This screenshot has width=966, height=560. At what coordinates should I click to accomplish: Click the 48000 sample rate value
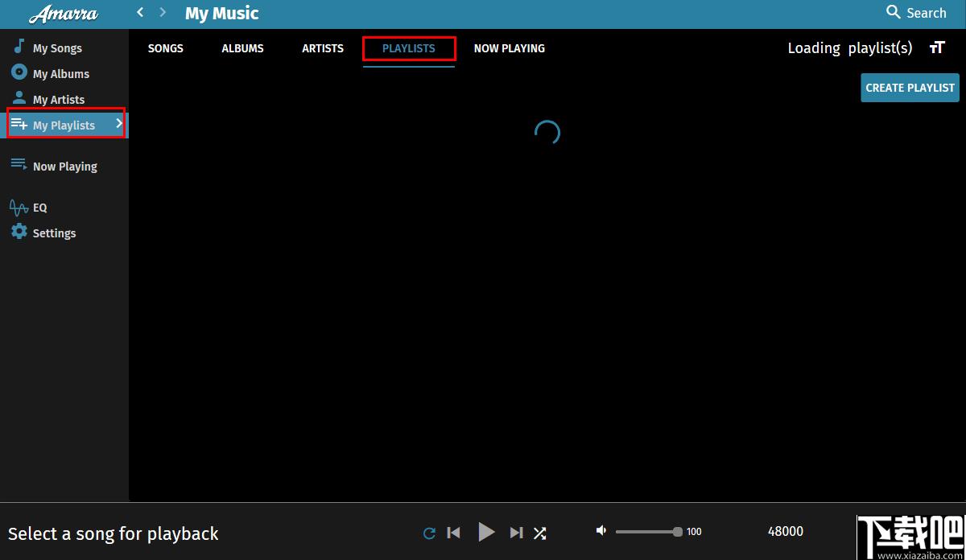(786, 531)
